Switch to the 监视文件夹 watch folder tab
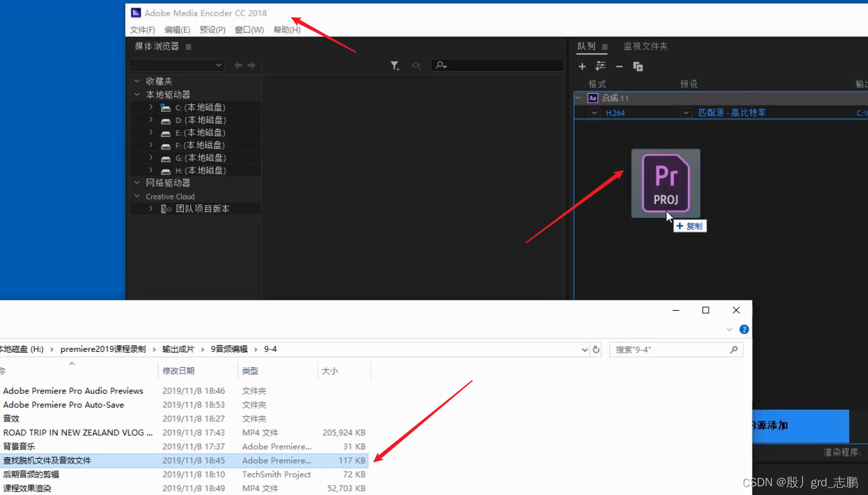This screenshot has width=868, height=495. pos(645,47)
